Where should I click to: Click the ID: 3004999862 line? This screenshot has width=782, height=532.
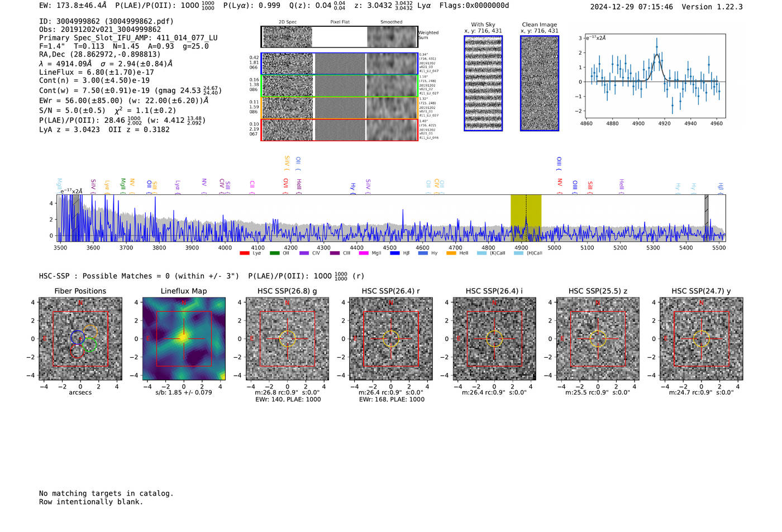(106, 21)
